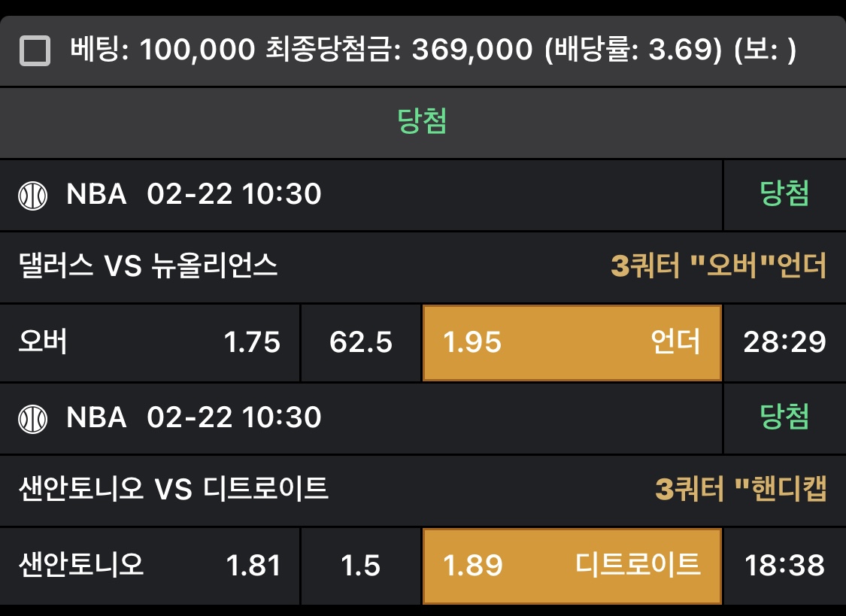Click the 1.5 handicap line value

[361, 565]
